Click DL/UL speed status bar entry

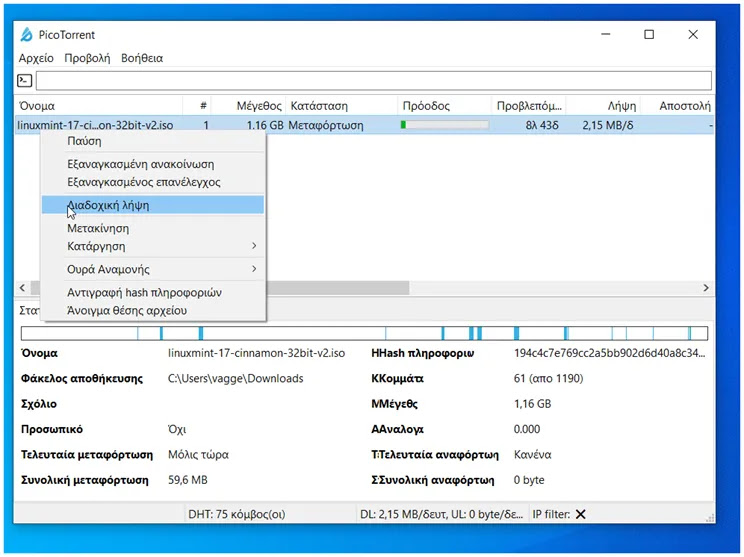click(x=441, y=514)
